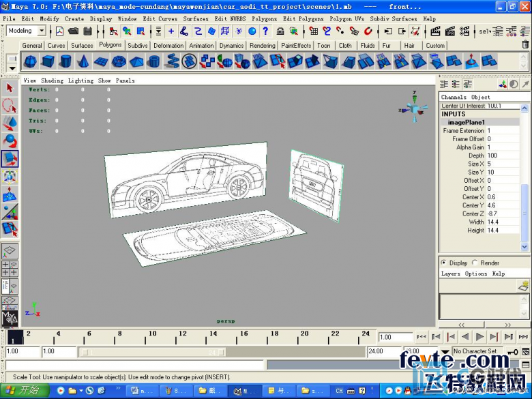Create a polygon torus from shelf
This screenshot has width=532, height=399.
click(x=119, y=61)
